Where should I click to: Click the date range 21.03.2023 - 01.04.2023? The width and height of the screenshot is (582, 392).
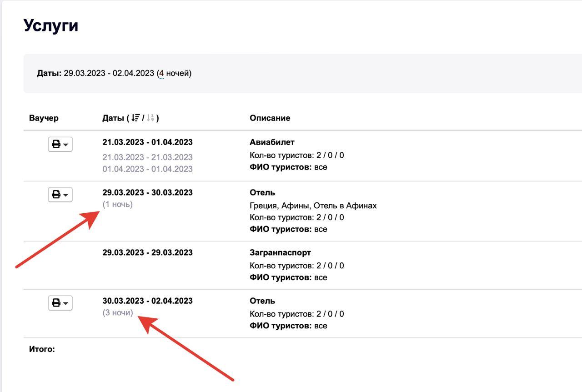click(147, 142)
